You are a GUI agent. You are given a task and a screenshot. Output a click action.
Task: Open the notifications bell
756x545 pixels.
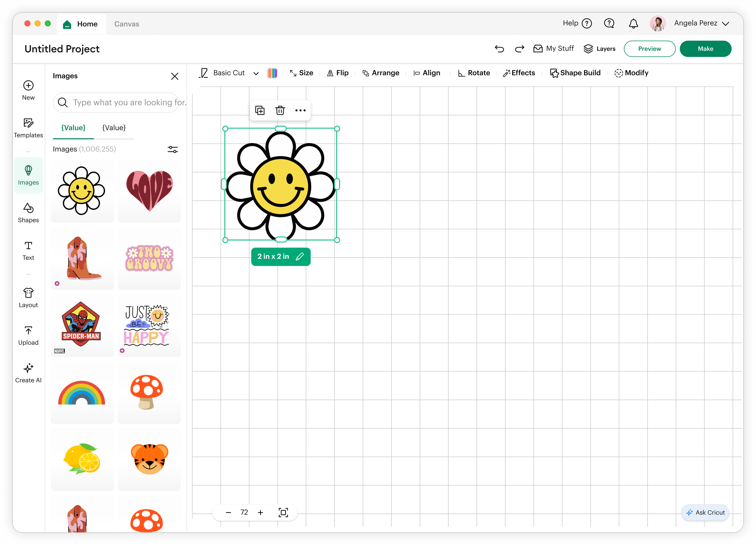pyautogui.click(x=633, y=23)
